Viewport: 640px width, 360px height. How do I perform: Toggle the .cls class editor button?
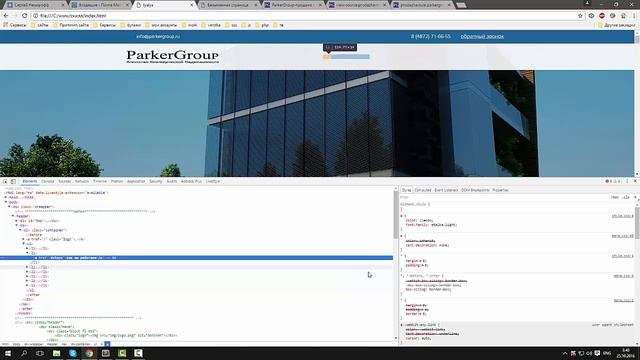pyautogui.click(x=626, y=197)
